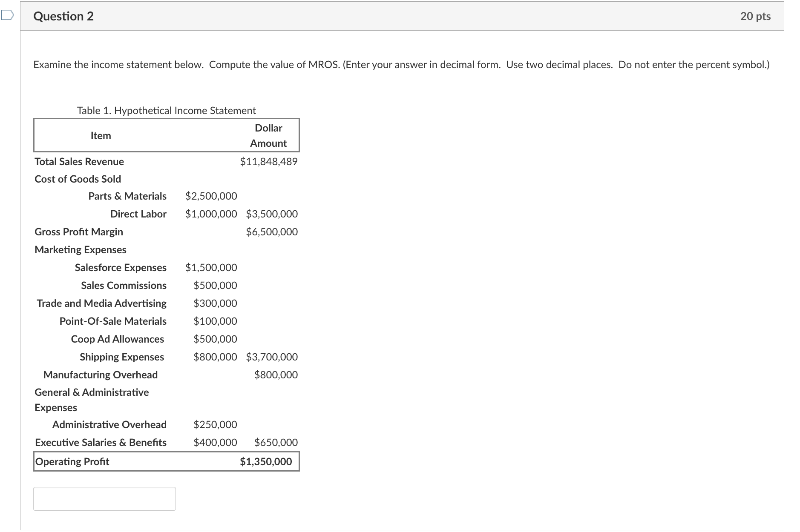Click the answer input field below the table
The width and height of the screenshot is (800, 532).
pos(104,498)
